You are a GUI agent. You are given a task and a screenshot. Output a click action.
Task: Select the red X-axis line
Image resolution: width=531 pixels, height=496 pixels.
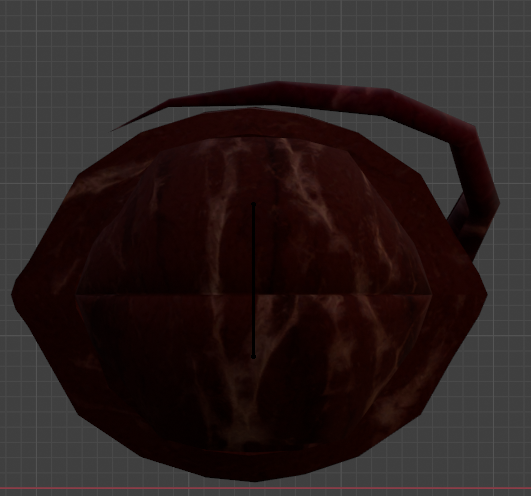(266, 488)
